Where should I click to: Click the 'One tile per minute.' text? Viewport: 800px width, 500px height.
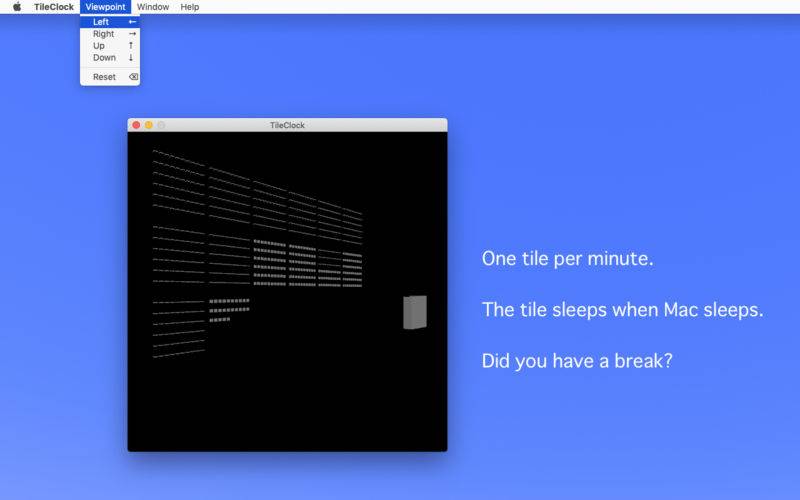[x=567, y=259]
